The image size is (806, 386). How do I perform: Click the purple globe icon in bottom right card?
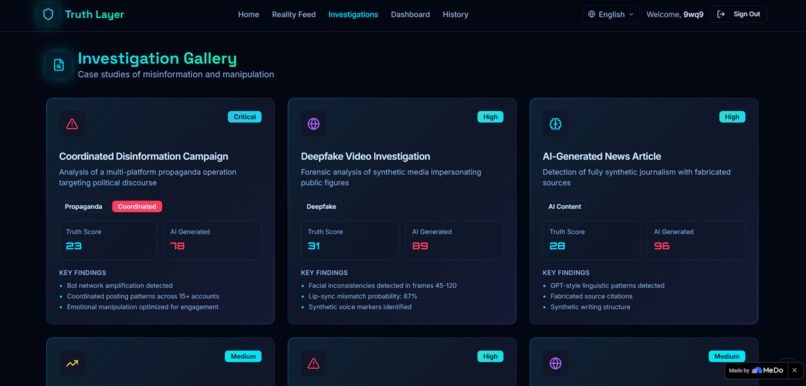555,363
